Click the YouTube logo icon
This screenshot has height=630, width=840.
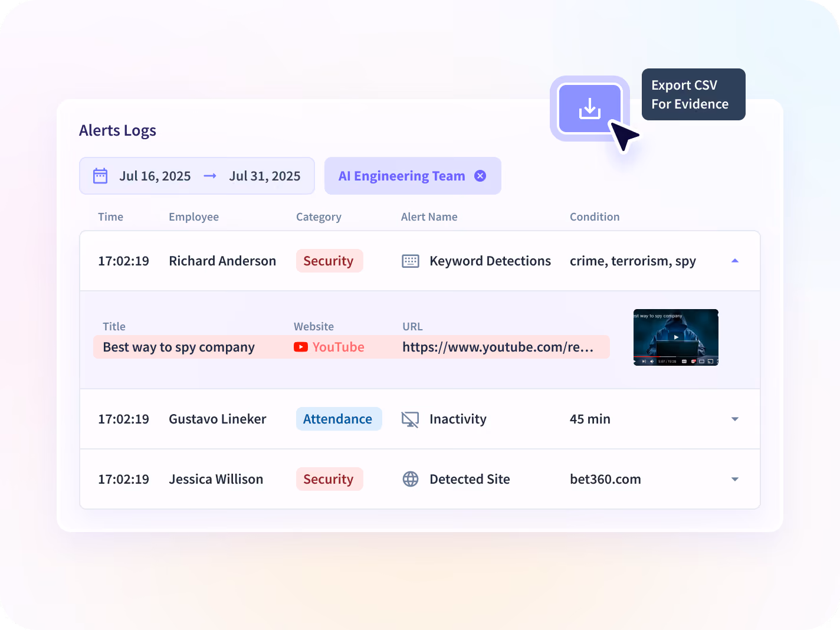click(301, 347)
